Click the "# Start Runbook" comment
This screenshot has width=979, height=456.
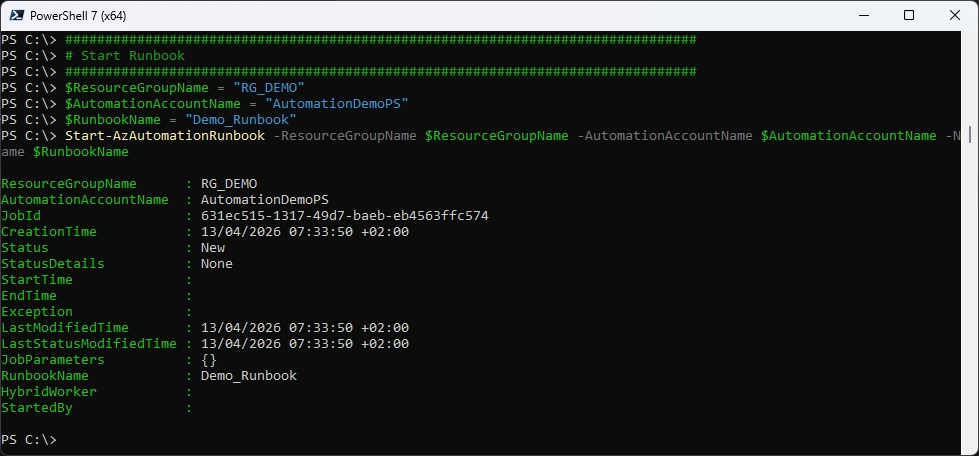[x=125, y=56]
